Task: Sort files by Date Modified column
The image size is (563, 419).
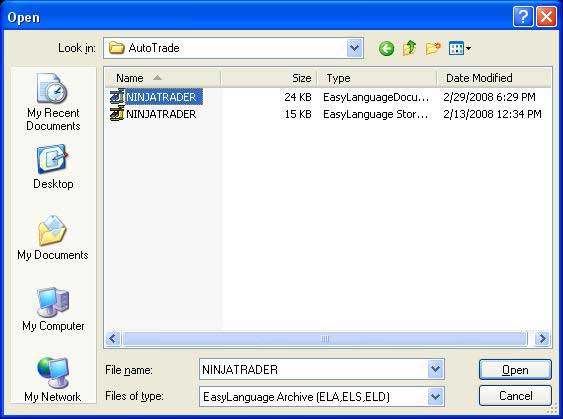Action: (x=494, y=78)
